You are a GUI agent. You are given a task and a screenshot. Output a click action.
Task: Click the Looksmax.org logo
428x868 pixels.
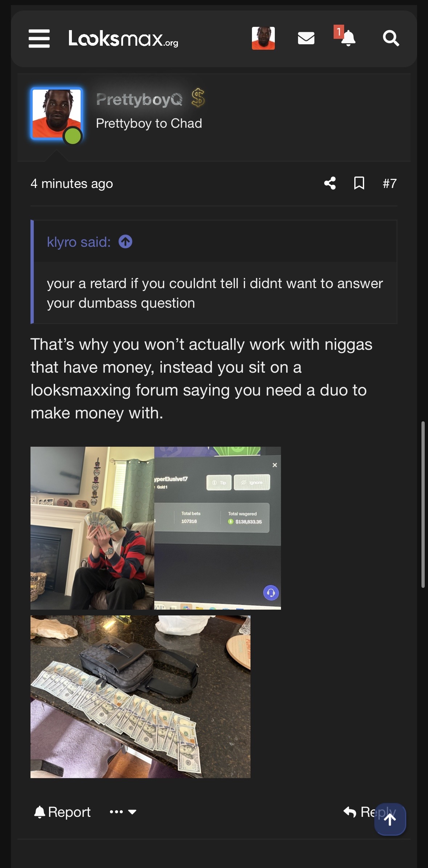click(x=123, y=38)
